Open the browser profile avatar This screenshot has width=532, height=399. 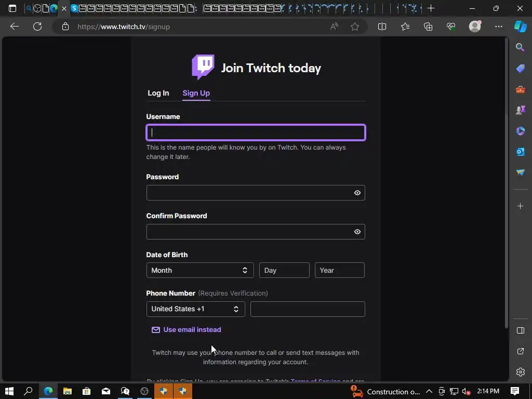pos(475,26)
